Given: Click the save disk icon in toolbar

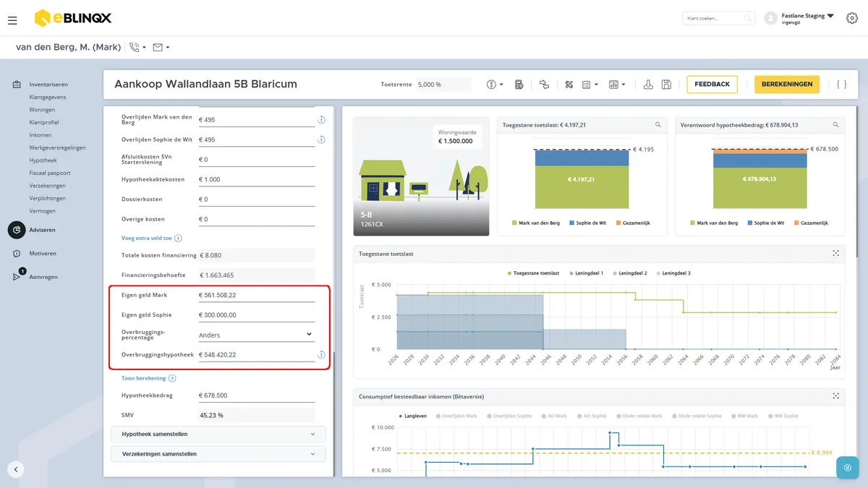Looking at the screenshot, I should pos(666,85).
